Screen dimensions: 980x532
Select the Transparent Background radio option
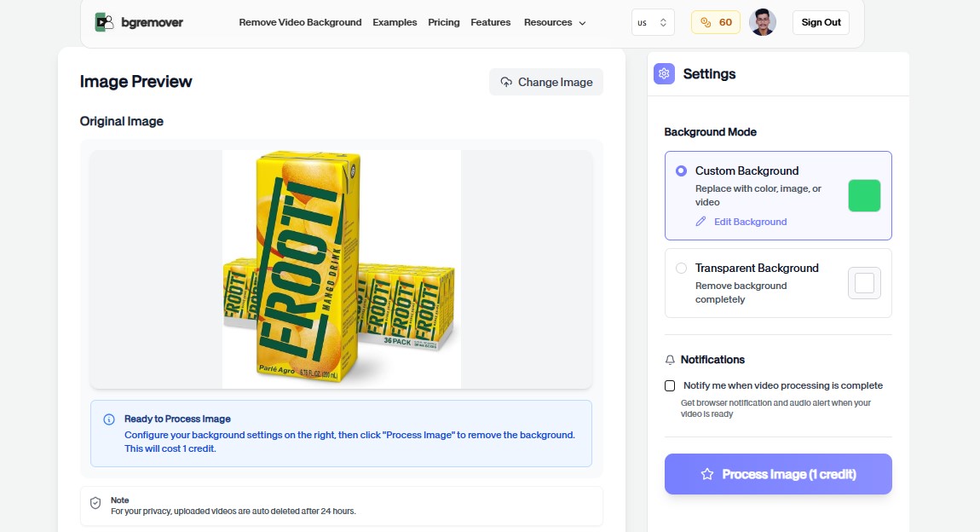[681, 268]
